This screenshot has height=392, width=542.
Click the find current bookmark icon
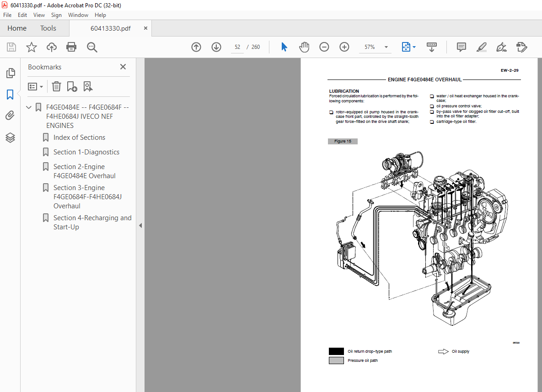click(x=88, y=86)
